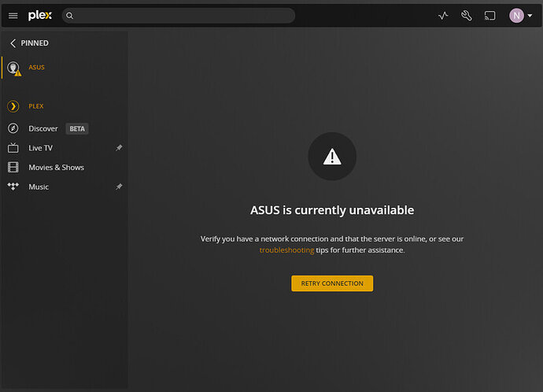This screenshot has width=543, height=392.
Task: Click the Movies & Shows film icon
Action: pos(13,167)
